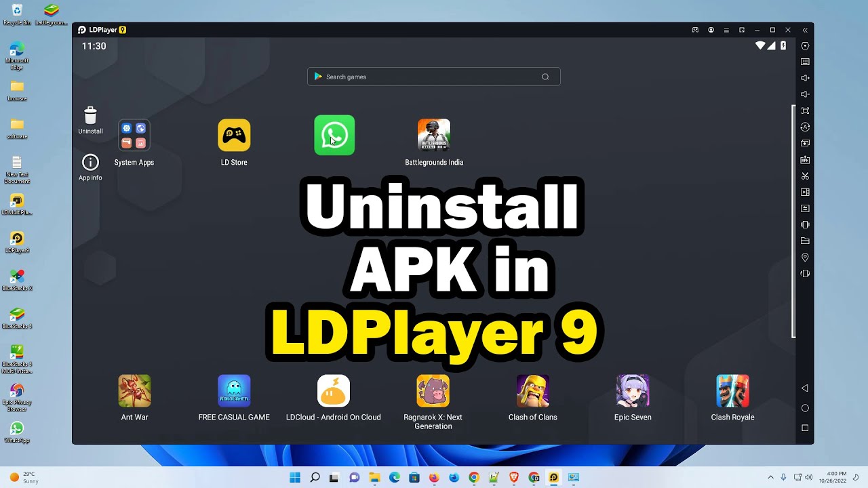Open LDCloud - Android On Cloud
The width and height of the screenshot is (868, 488).
click(334, 391)
